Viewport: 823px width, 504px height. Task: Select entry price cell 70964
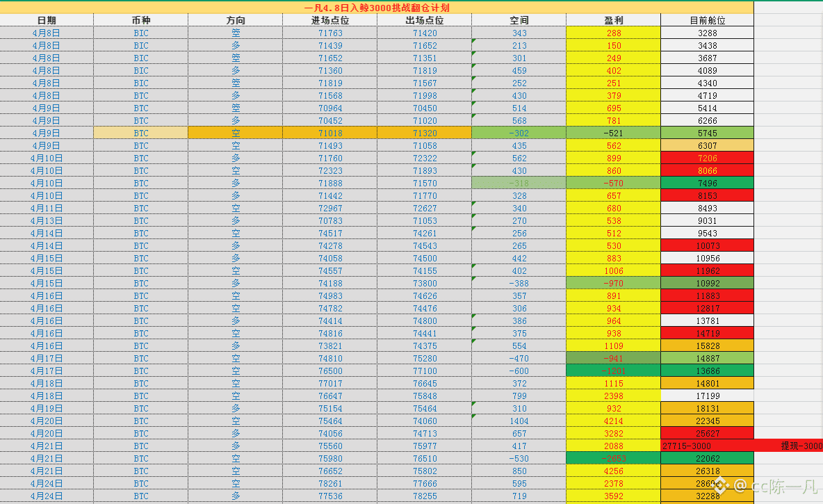click(329, 108)
